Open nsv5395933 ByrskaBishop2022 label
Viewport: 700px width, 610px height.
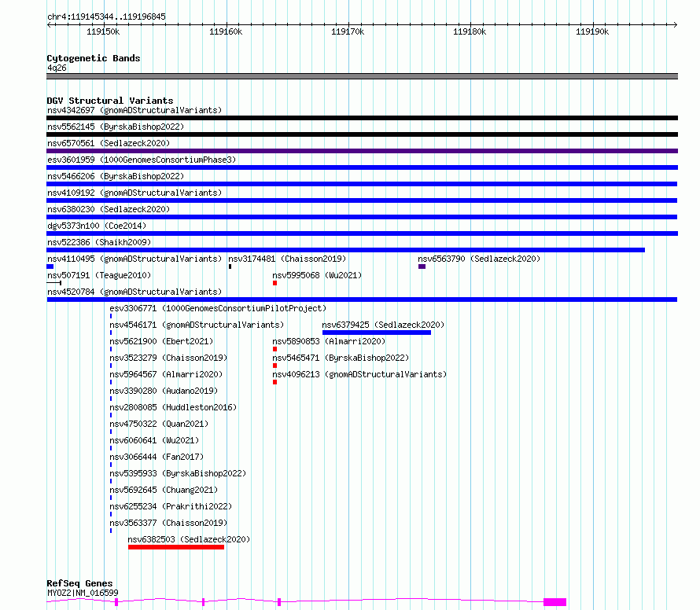click(178, 473)
